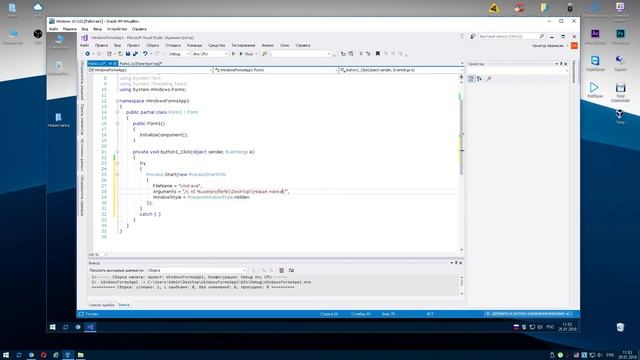Open the editor zoom level 100 % box
Screen dimensions: 640x360
tap(97, 254)
